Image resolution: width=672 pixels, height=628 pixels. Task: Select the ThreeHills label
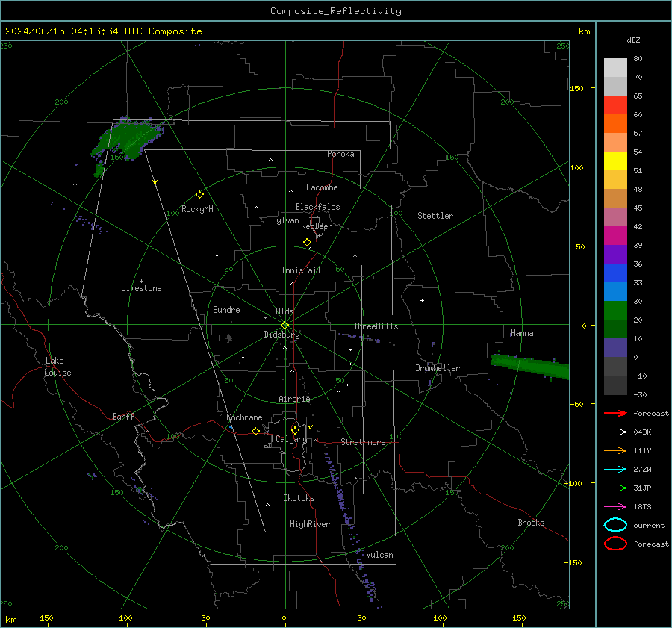pos(376,326)
